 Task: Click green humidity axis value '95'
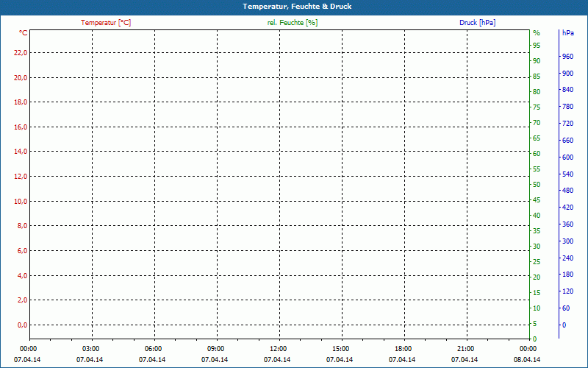click(537, 46)
